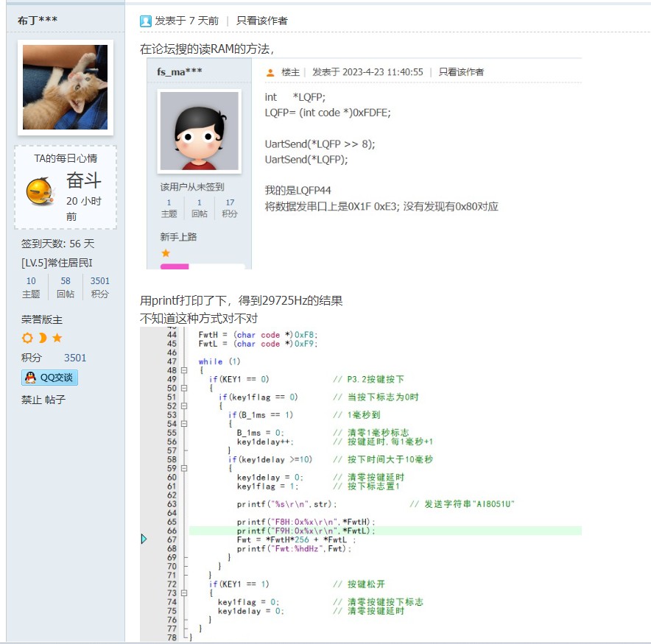Click the 3501 value beside 积分 label

coord(75,358)
